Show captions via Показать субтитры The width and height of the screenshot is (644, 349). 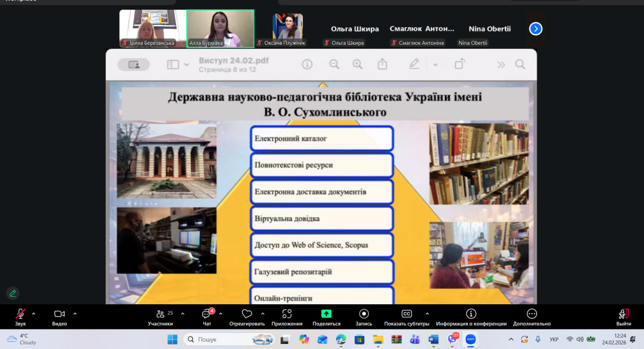[x=407, y=314]
